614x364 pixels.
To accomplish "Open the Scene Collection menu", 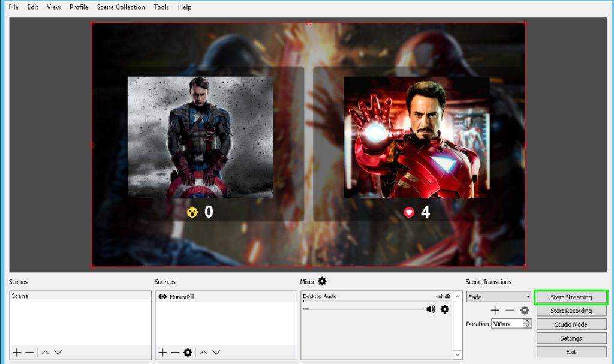I will click(x=121, y=7).
